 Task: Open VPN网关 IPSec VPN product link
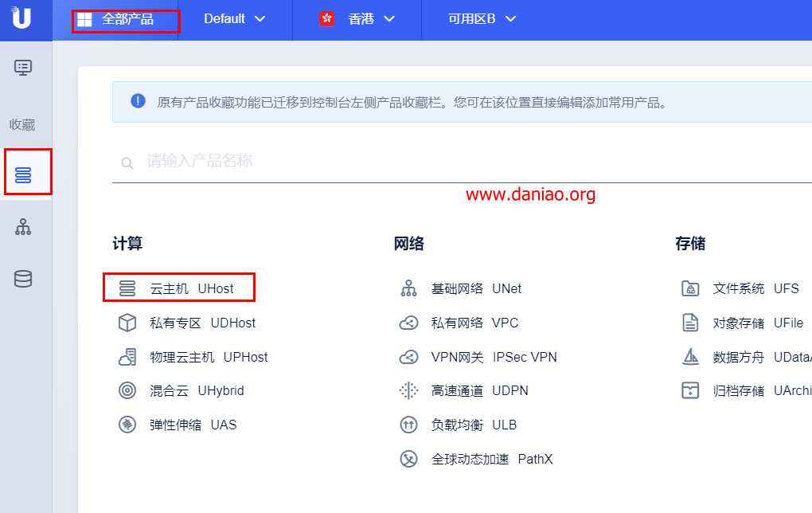(494, 357)
